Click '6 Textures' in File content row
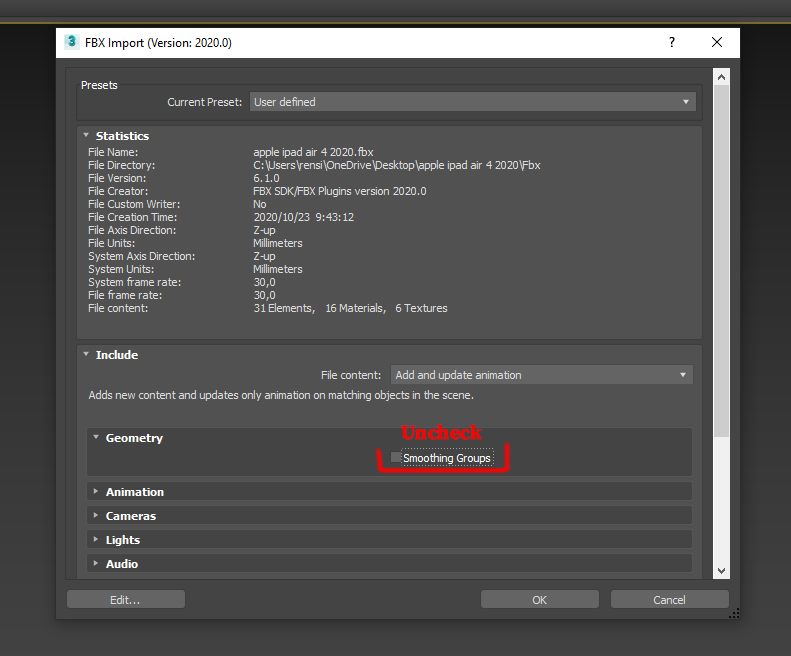Screen dimensions: 791x656 click(x=421, y=308)
